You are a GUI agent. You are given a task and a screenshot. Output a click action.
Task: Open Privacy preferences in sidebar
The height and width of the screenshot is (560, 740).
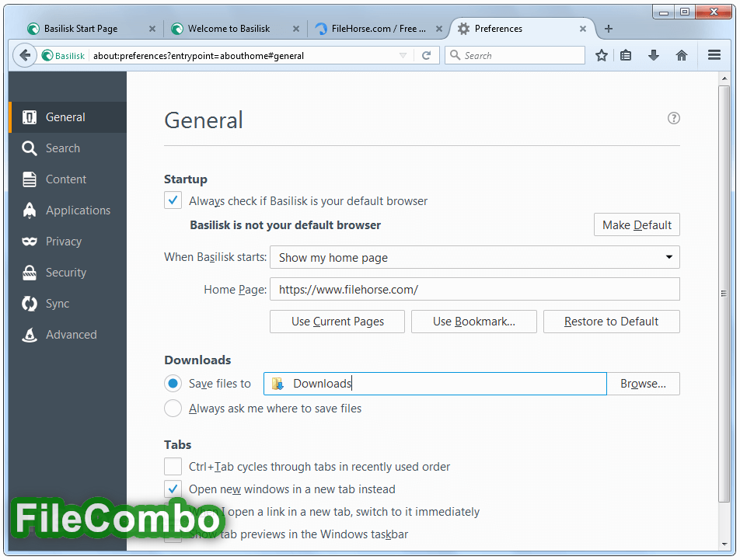tap(68, 242)
